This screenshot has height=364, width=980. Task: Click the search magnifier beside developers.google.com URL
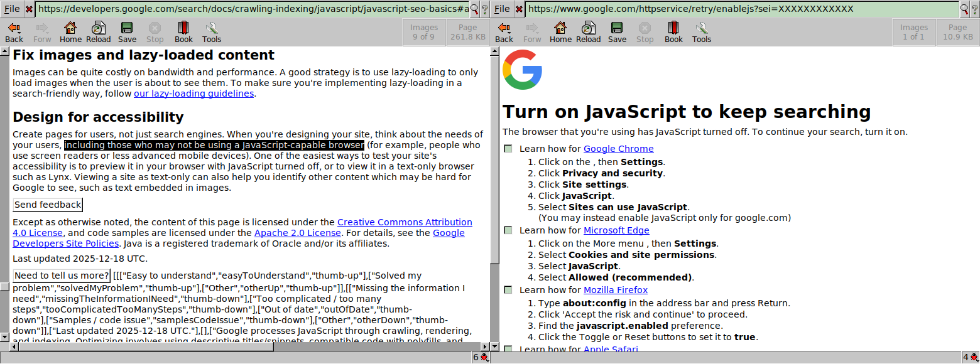474,9
